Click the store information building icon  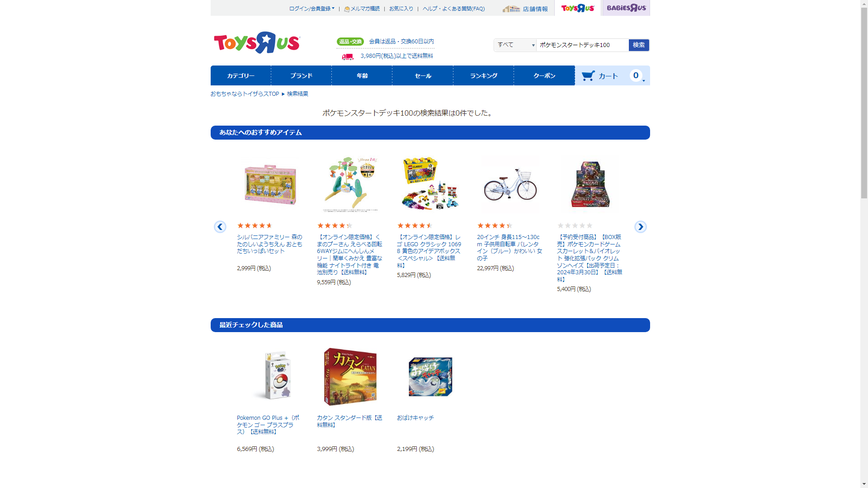511,9
